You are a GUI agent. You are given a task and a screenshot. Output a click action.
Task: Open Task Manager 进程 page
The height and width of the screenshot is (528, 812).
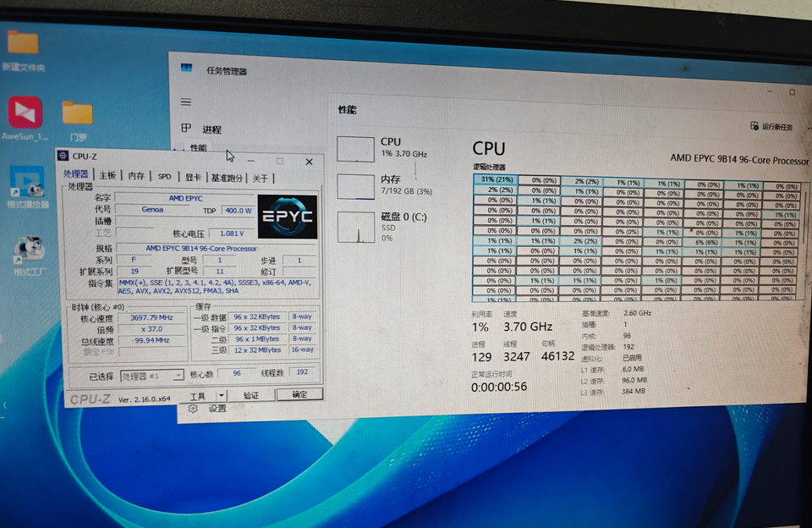click(202, 129)
